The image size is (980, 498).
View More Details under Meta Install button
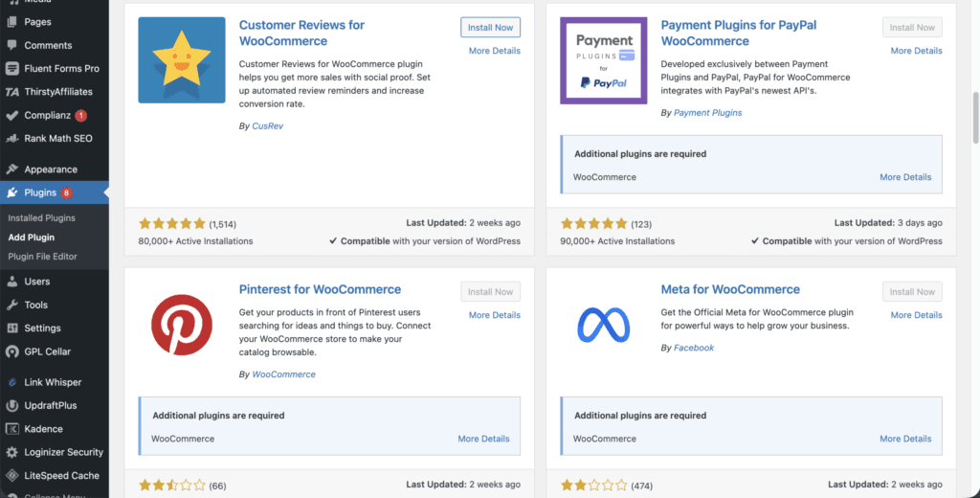916,315
